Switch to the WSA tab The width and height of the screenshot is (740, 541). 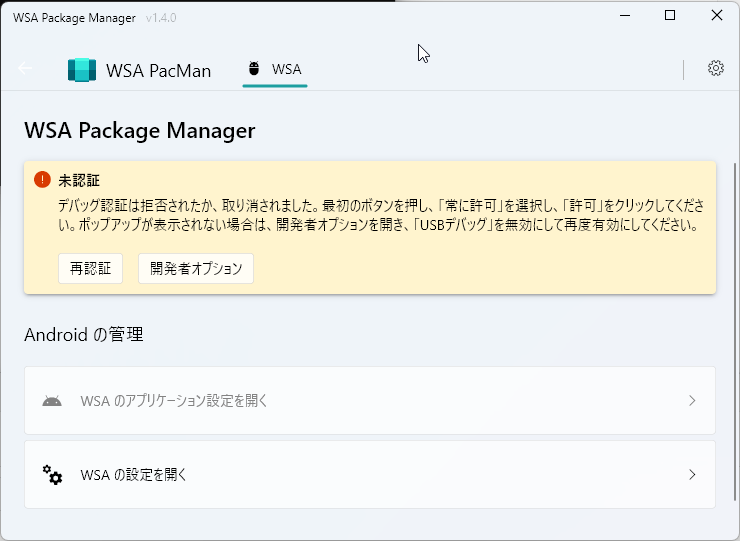click(x=275, y=70)
